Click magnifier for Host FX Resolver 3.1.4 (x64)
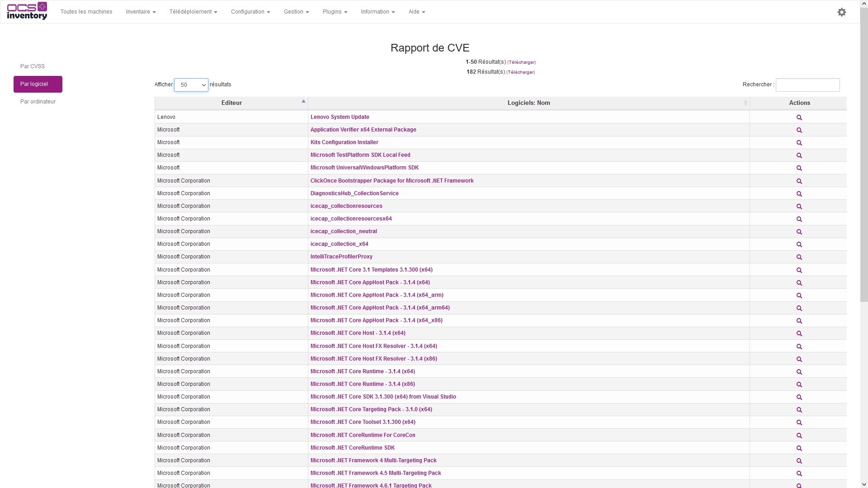The height and width of the screenshot is (488, 868). 799,347
